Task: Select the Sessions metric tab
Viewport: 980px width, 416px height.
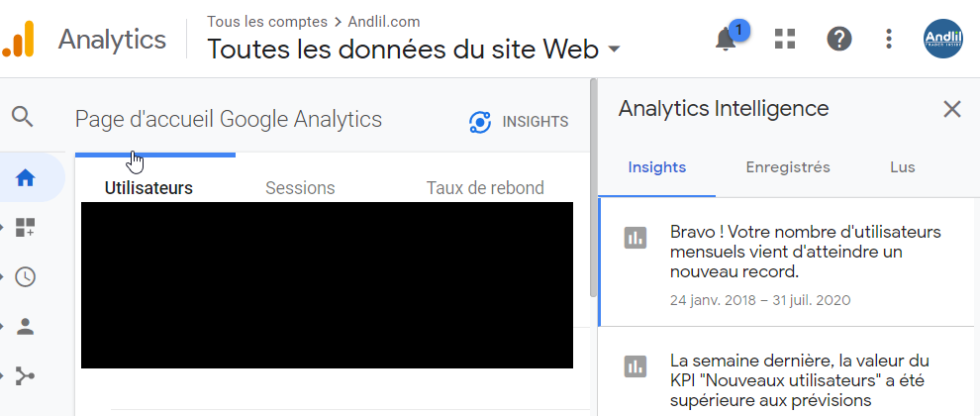Action: [x=300, y=188]
